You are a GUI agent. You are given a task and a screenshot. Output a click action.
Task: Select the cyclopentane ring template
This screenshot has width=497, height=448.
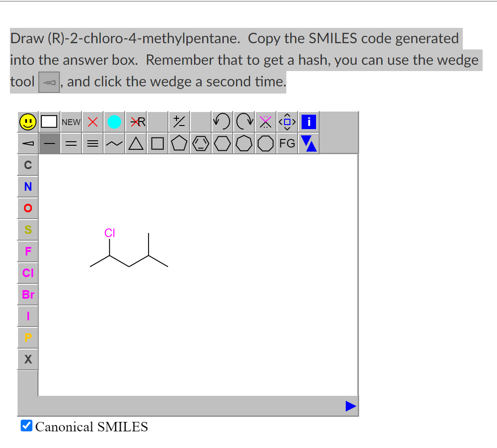[x=179, y=143]
